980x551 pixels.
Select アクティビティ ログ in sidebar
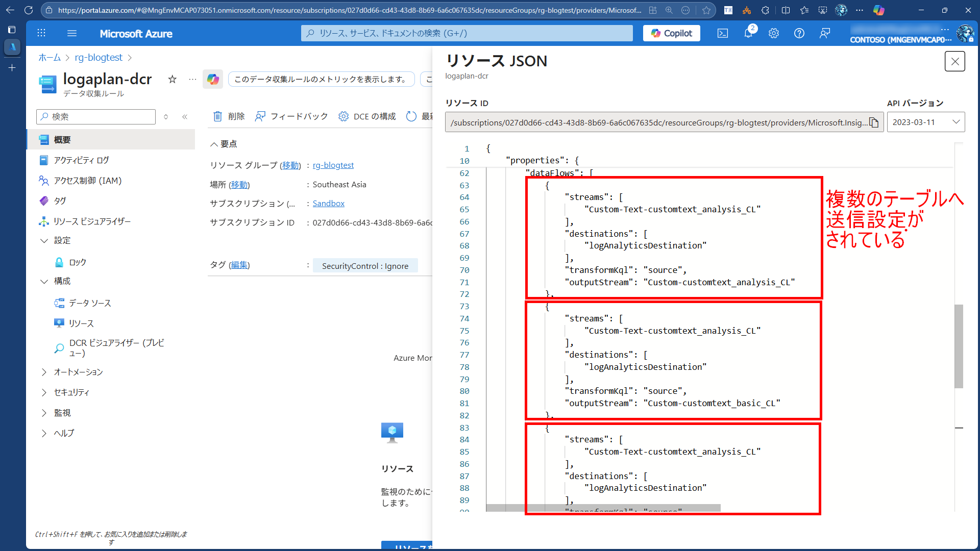point(81,160)
